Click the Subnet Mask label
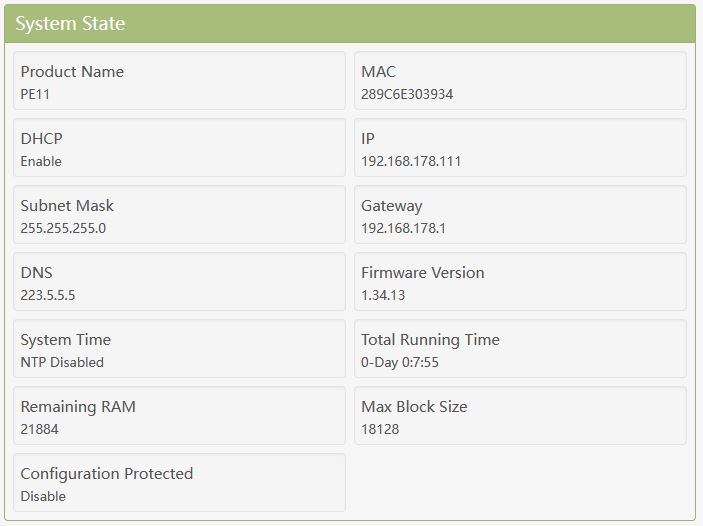Image resolution: width=703 pixels, height=526 pixels. pyautogui.click(x=67, y=206)
